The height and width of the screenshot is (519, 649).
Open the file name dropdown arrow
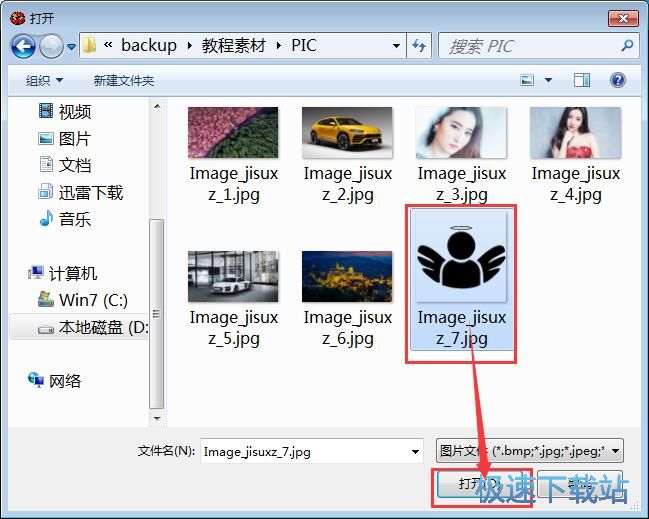click(x=415, y=451)
